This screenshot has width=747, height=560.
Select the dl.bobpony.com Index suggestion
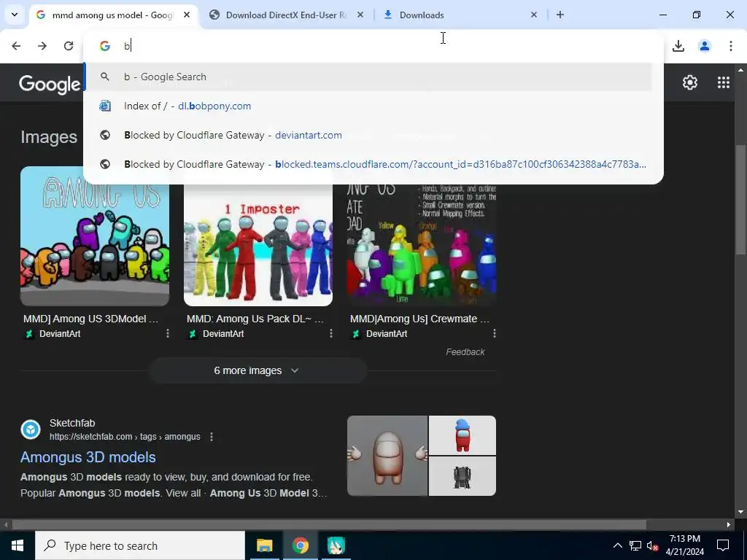368,106
